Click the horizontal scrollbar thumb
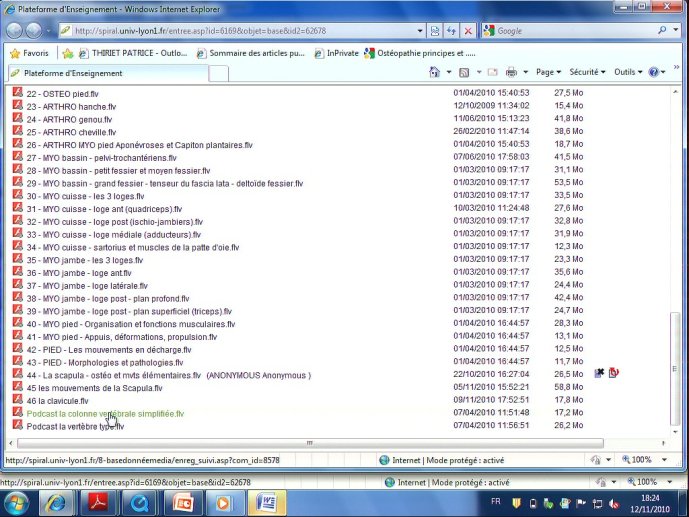 click(310, 443)
